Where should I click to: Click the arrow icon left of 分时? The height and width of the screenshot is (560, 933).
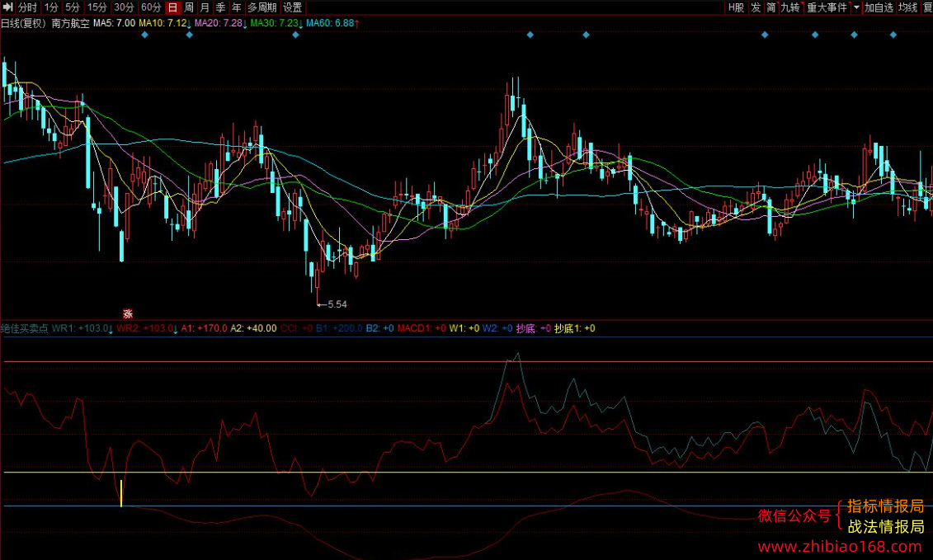[7, 7]
